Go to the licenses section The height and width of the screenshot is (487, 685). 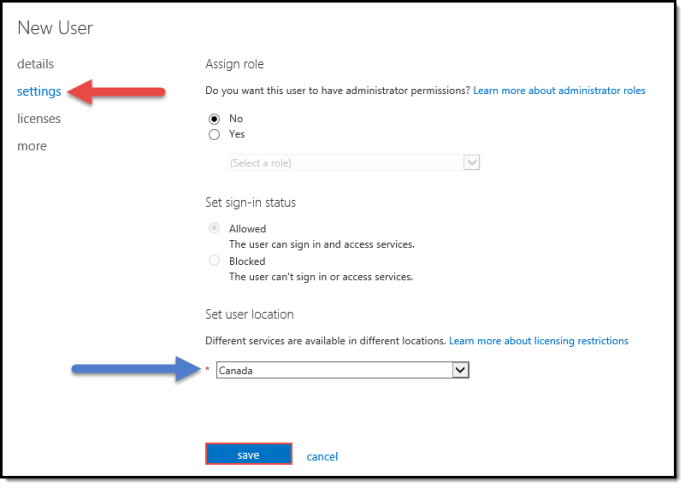coord(39,119)
